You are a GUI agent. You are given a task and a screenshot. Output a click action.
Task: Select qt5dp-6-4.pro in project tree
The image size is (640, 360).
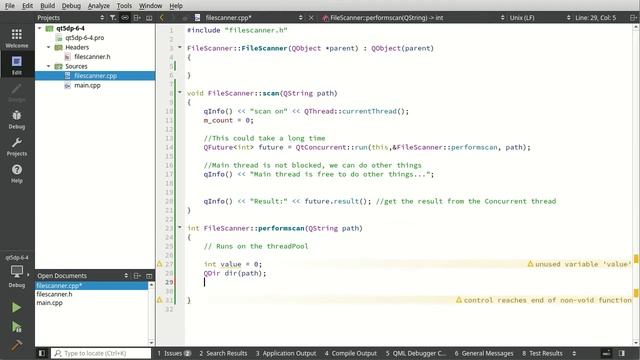pos(84,38)
